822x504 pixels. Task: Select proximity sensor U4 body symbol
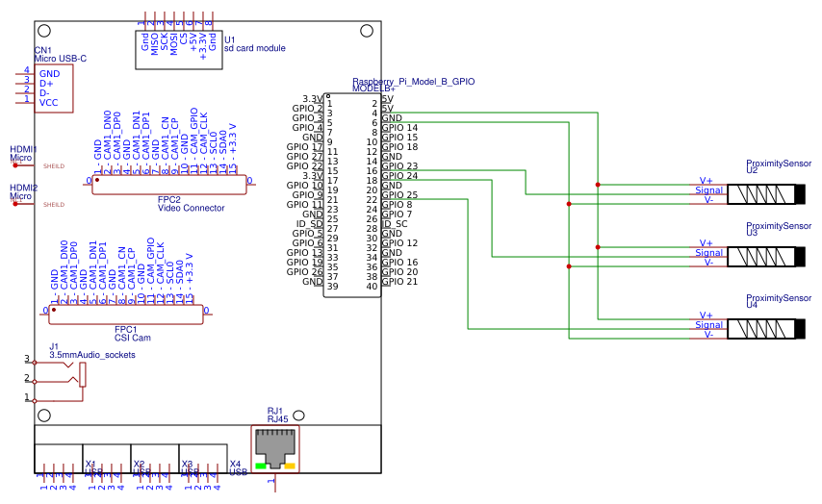tap(766, 329)
